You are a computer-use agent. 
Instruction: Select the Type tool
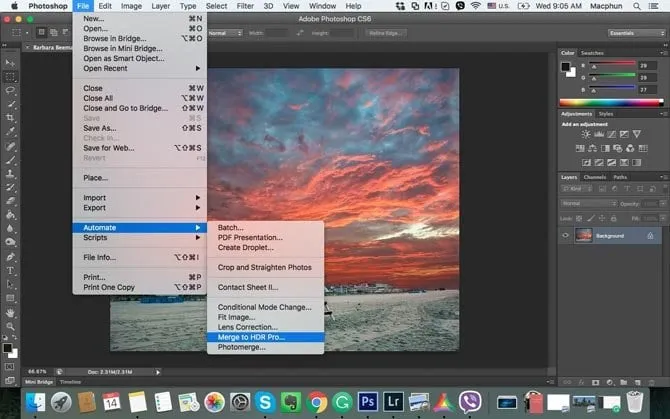pyautogui.click(x=11, y=270)
